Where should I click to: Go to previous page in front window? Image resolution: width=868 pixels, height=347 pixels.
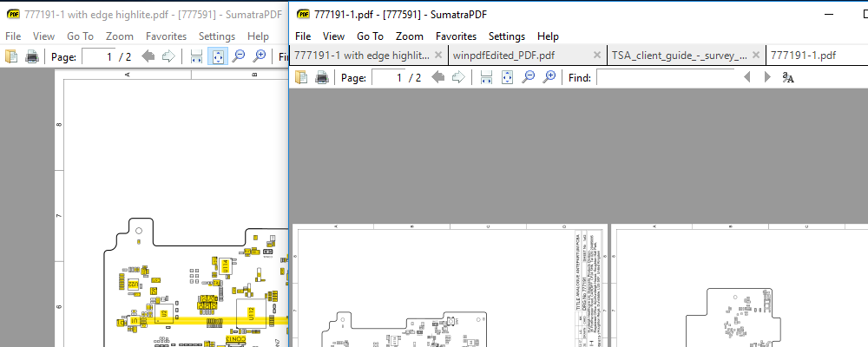pos(437,77)
